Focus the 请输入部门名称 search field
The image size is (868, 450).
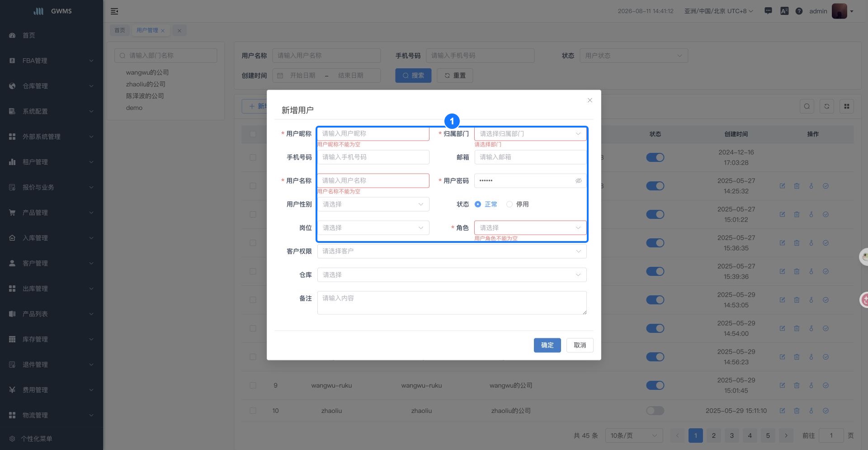point(166,56)
